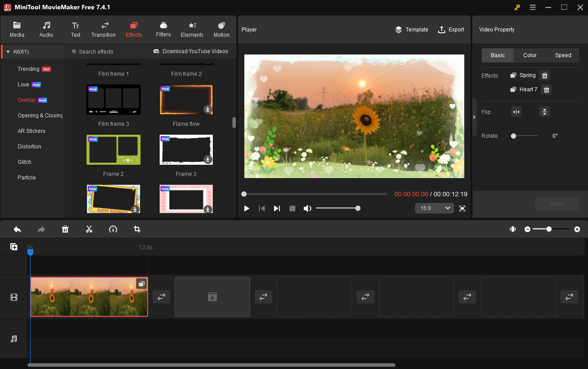Undo the last action
Image resolution: width=588 pixels, height=369 pixels.
click(17, 229)
